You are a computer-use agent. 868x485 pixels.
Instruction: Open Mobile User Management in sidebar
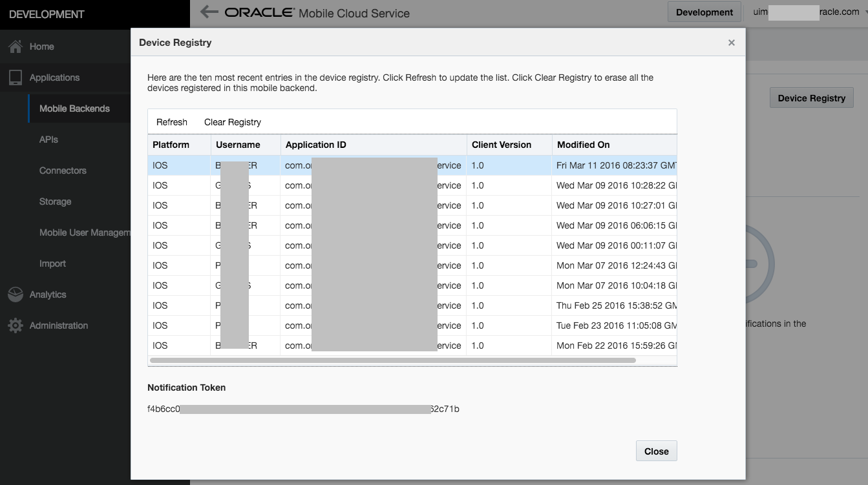[x=85, y=232]
